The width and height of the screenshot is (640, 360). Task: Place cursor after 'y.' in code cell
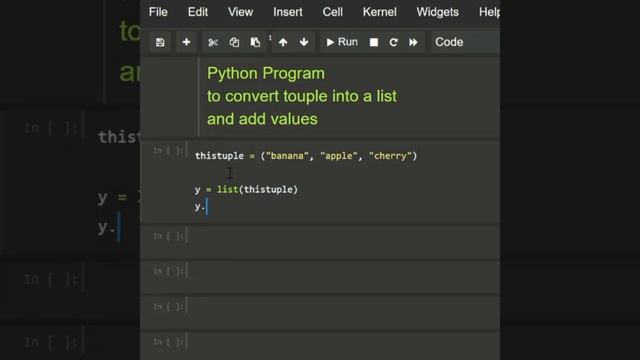coord(207,206)
